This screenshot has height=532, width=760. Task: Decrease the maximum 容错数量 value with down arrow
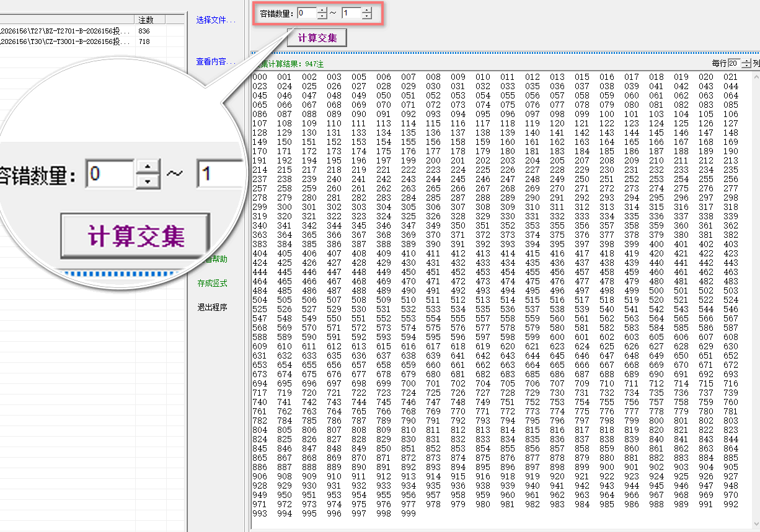tap(367, 15)
